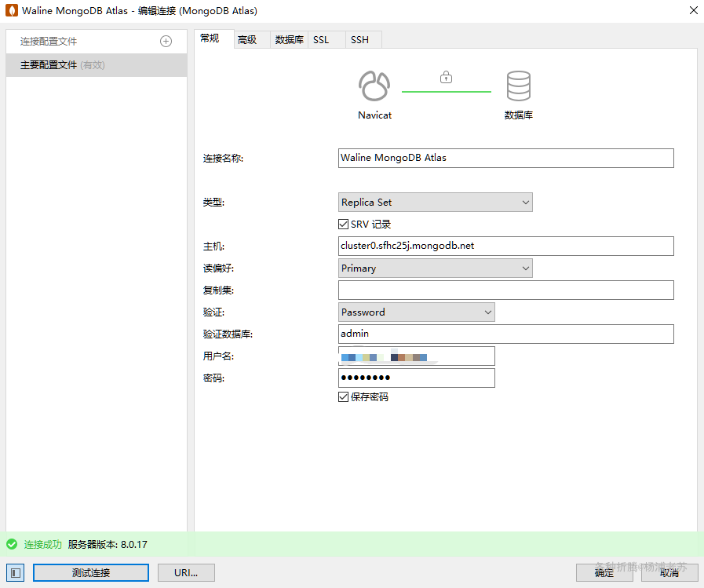Screen dimensions: 704x588
Task: Click the lock icon on connection line
Action: [446, 77]
